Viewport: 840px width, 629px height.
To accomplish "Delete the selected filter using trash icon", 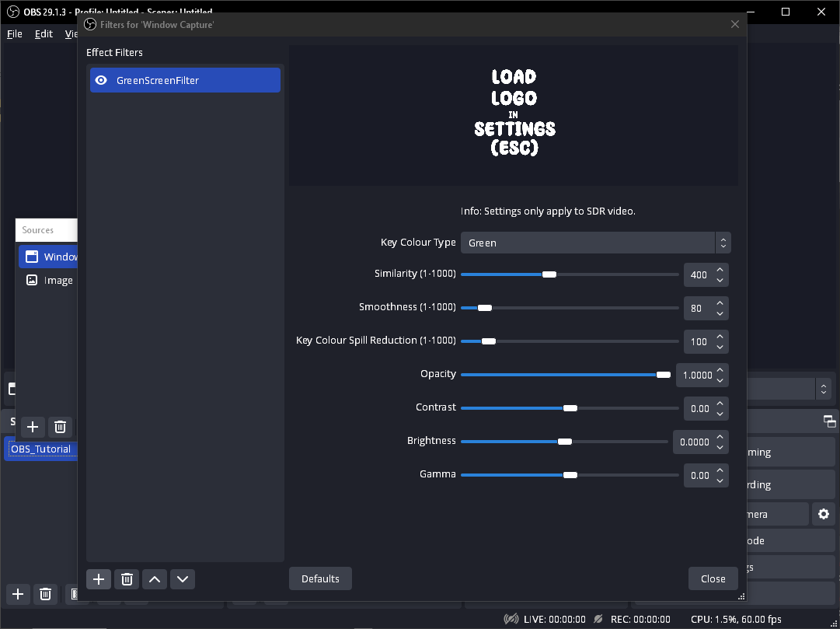I will click(x=127, y=579).
